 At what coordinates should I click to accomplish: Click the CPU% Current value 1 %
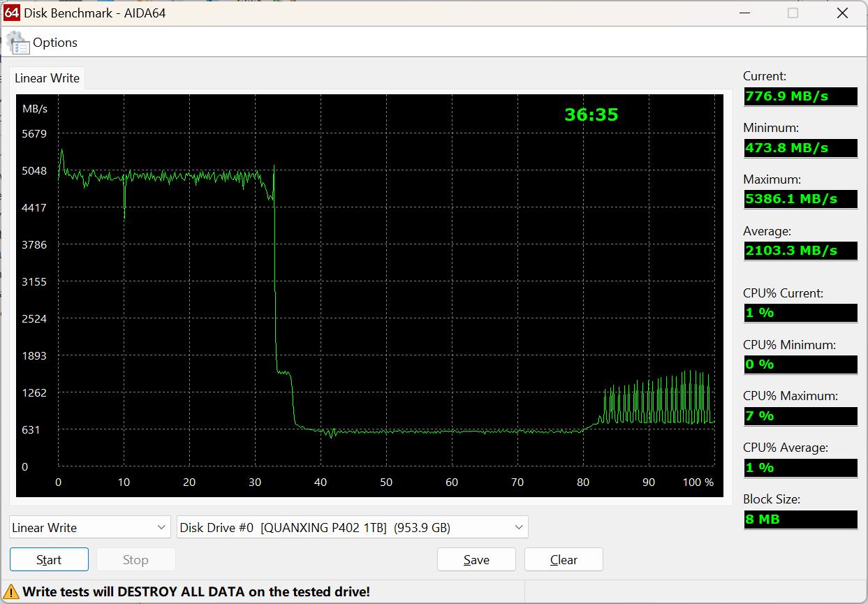800,313
